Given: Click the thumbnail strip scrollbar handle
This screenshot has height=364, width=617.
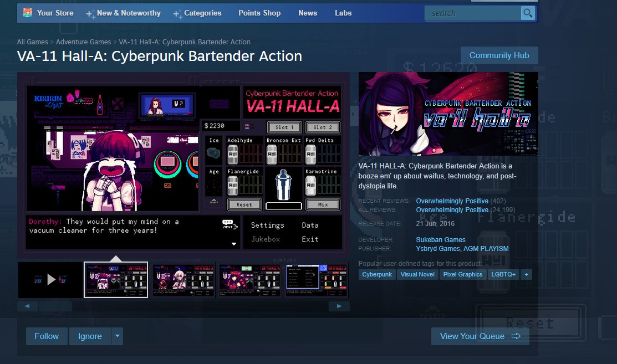Looking at the screenshot, I should pos(55,306).
